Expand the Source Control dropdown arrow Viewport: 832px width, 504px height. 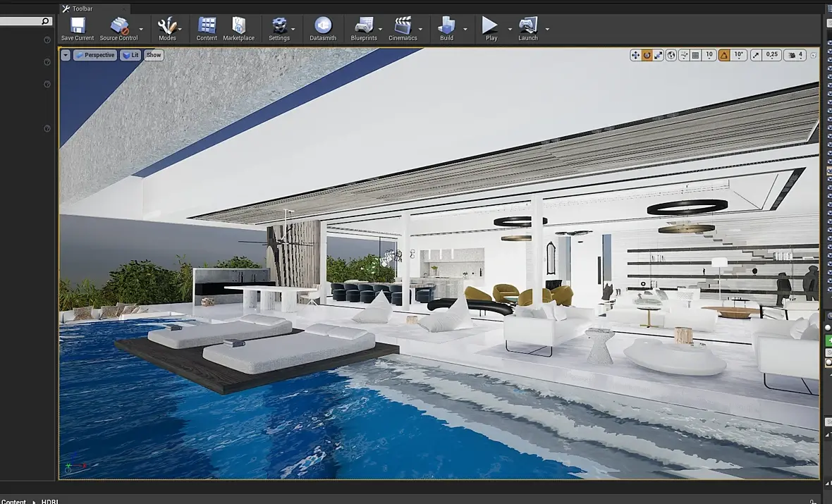(140, 29)
